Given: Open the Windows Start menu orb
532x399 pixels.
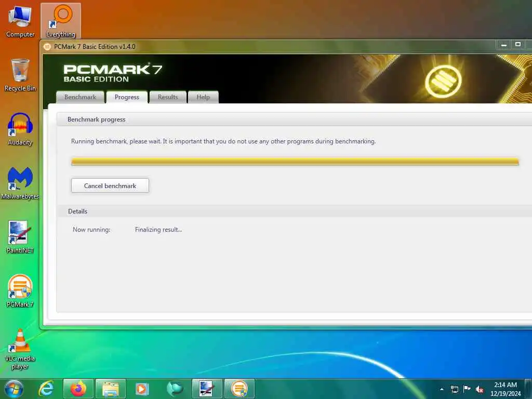Looking at the screenshot, I should pyautogui.click(x=14, y=389).
